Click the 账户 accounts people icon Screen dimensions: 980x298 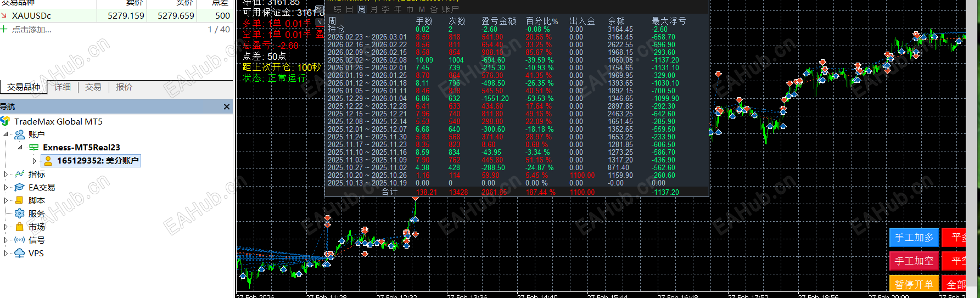click(20, 134)
